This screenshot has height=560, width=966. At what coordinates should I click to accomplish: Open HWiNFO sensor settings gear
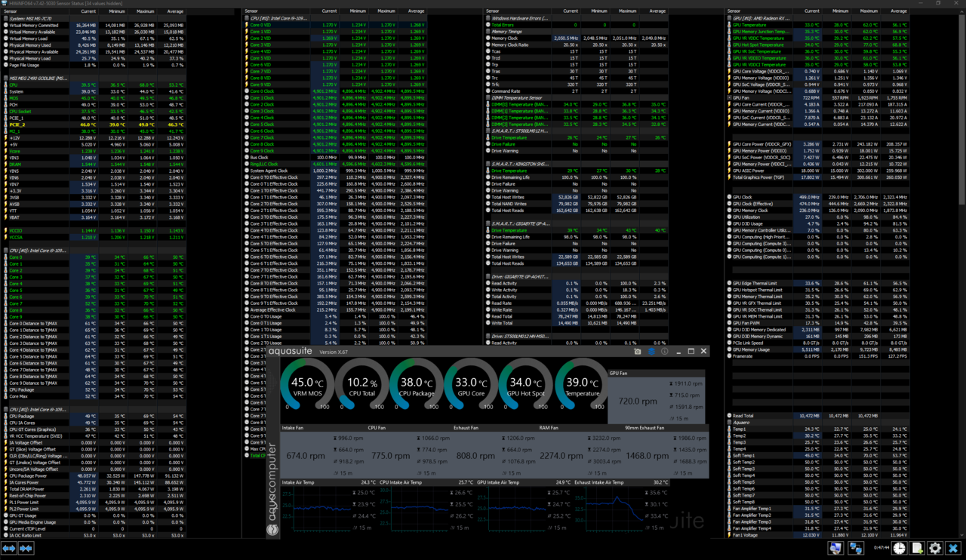[935, 549]
